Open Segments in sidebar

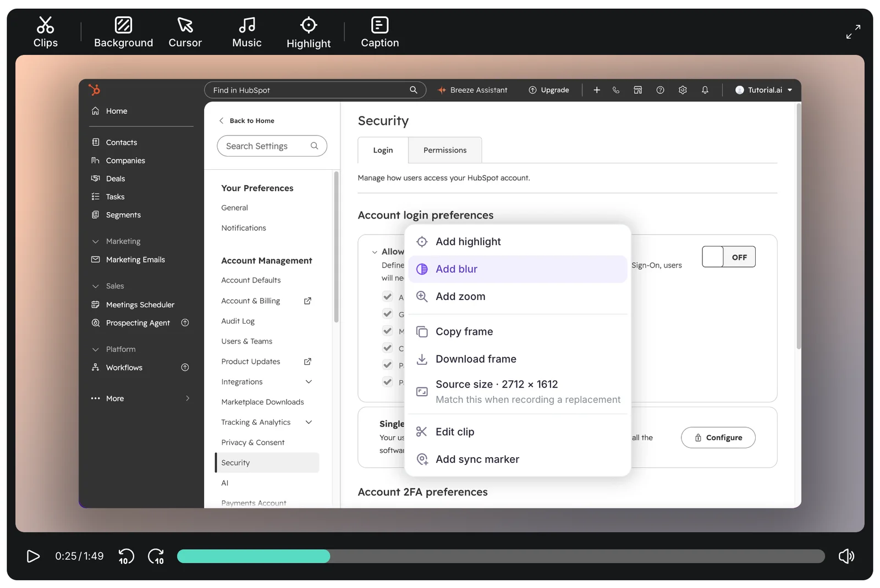pyautogui.click(x=116, y=215)
